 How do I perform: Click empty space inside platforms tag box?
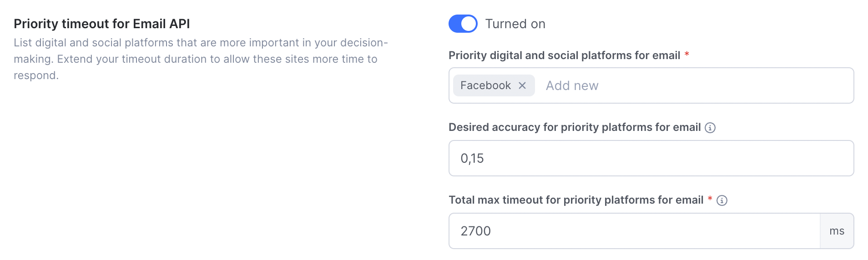click(x=728, y=85)
